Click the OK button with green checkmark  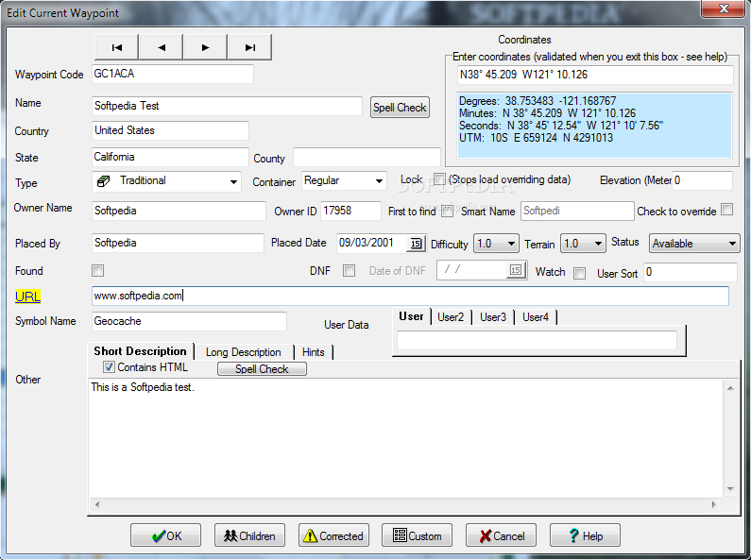[165, 535]
